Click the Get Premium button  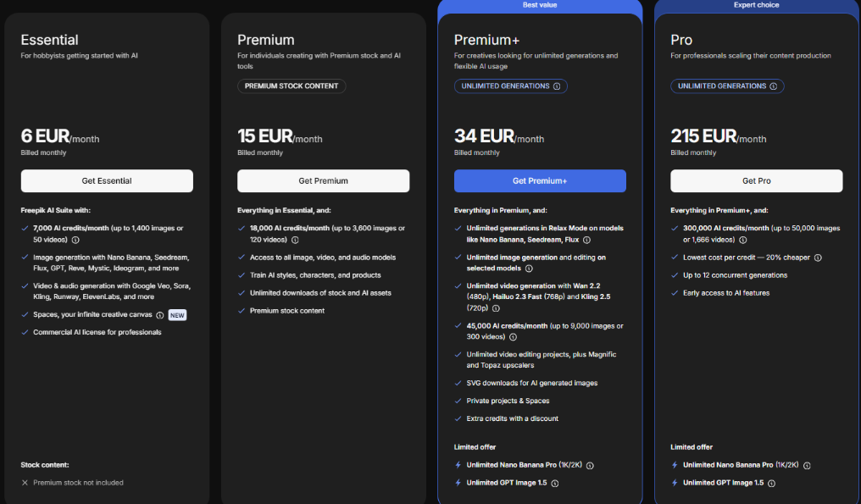[x=323, y=180]
